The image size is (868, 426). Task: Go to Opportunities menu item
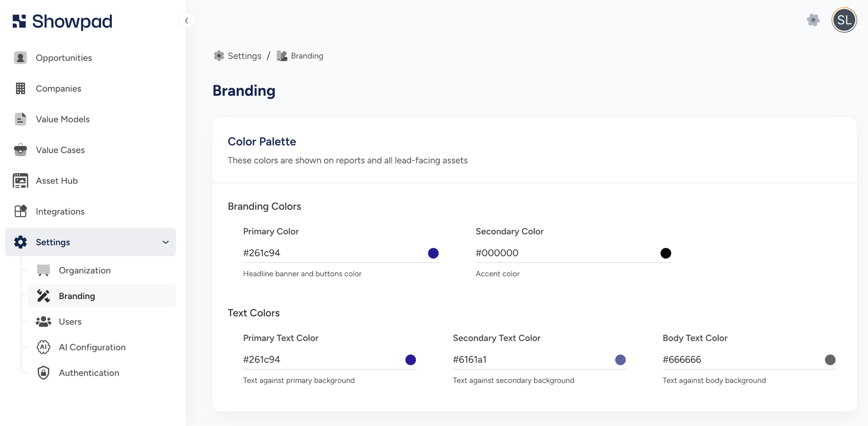[64, 58]
